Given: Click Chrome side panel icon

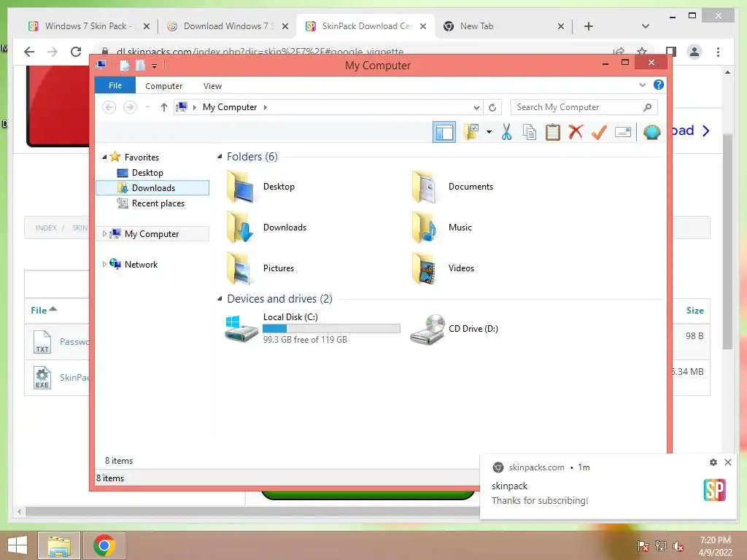Looking at the screenshot, I should (671, 52).
